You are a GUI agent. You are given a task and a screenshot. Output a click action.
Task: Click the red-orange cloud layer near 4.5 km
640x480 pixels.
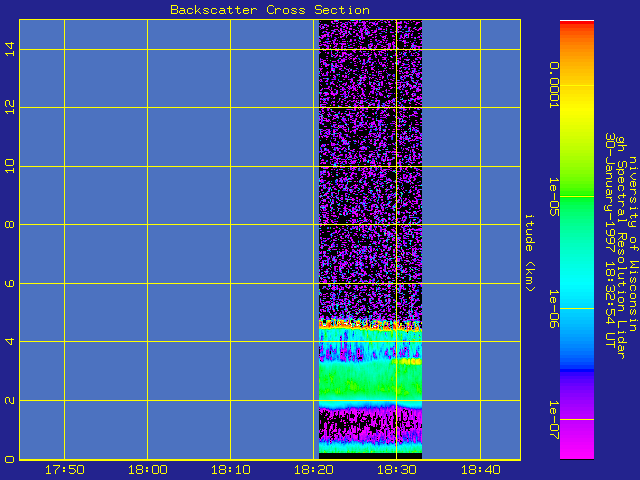click(370, 325)
